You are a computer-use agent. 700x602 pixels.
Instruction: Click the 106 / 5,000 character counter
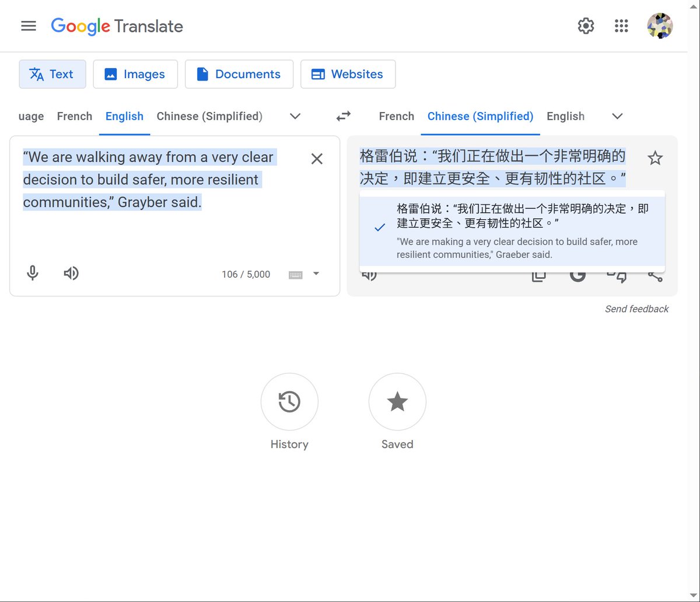click(246, 274)
